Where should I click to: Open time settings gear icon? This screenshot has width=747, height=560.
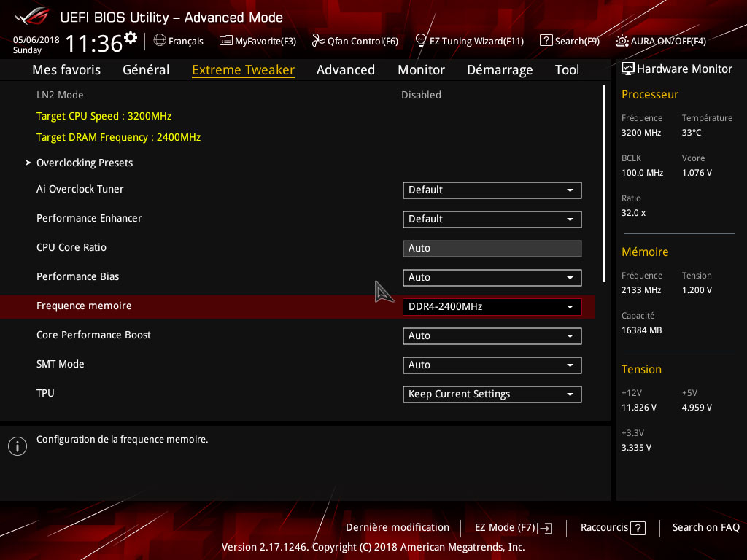(130, 38)
